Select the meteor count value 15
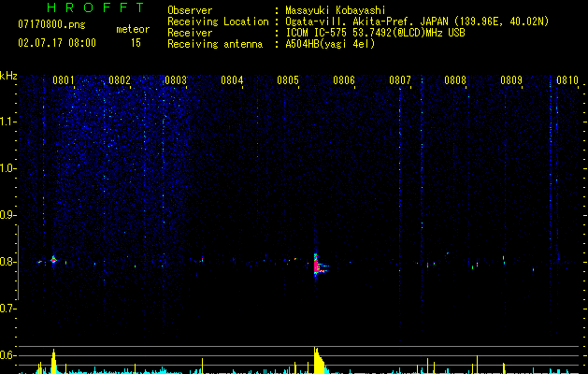Screen dimensions: 588x374 click(136, 43)
